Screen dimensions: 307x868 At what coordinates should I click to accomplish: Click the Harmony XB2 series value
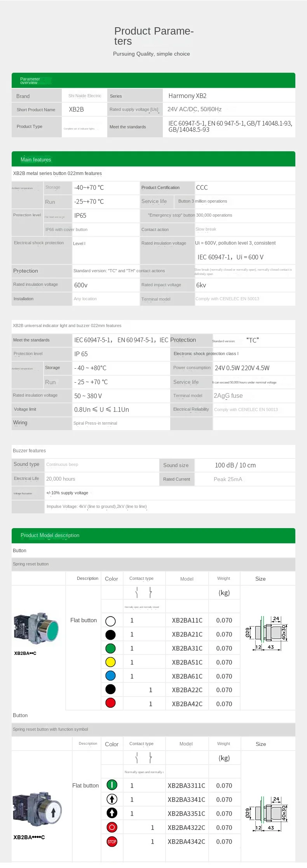[x=187, y=96]
